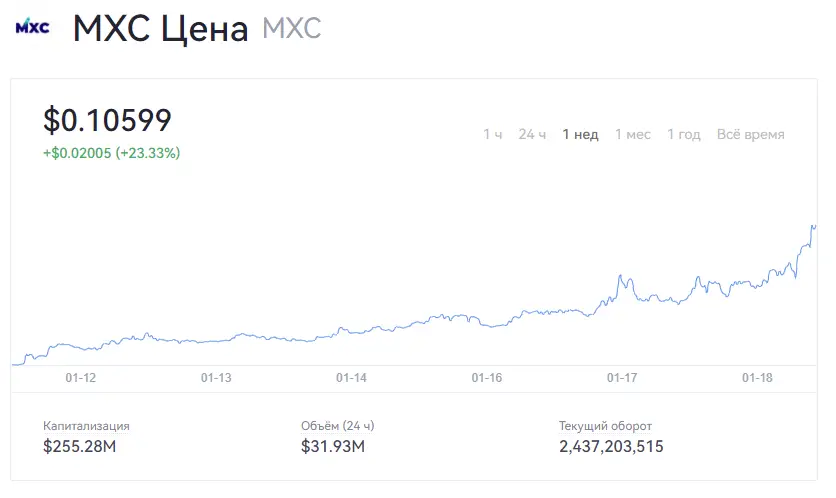The image size is (836, 498).
Task: Click the chart peak near 01-18
Action: (x=813, y=227)
